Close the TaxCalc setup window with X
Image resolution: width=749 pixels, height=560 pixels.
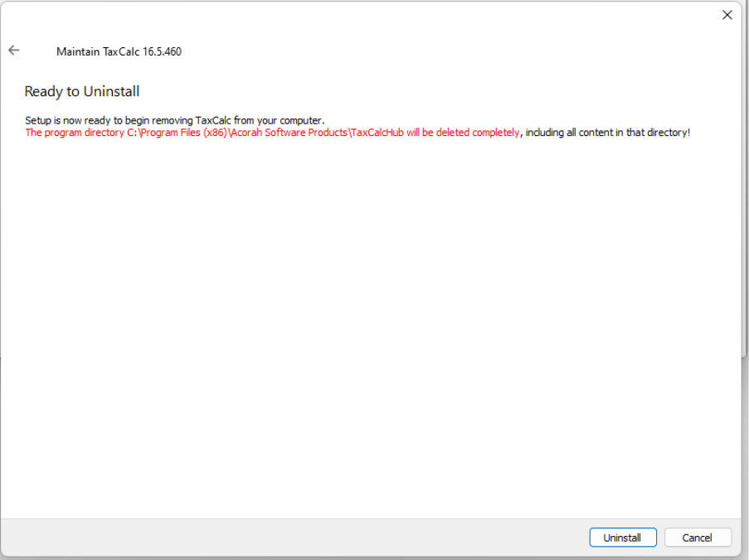point(727,15)
